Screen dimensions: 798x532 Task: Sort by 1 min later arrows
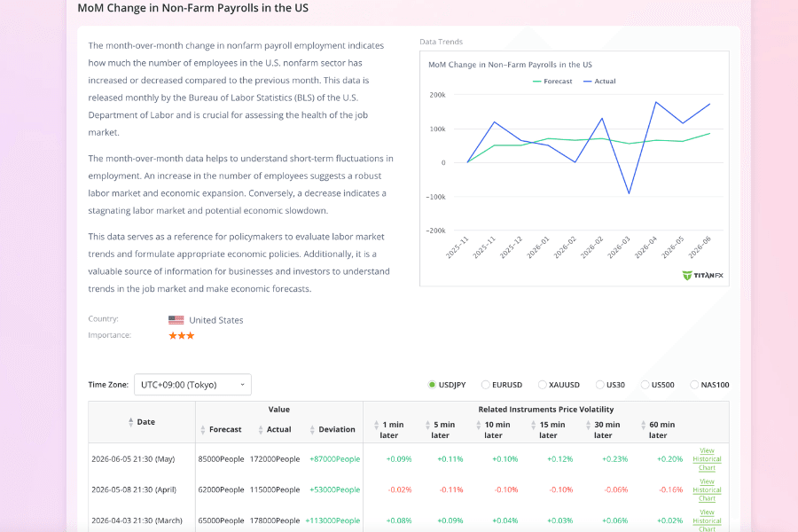click(x=377, y=425)
